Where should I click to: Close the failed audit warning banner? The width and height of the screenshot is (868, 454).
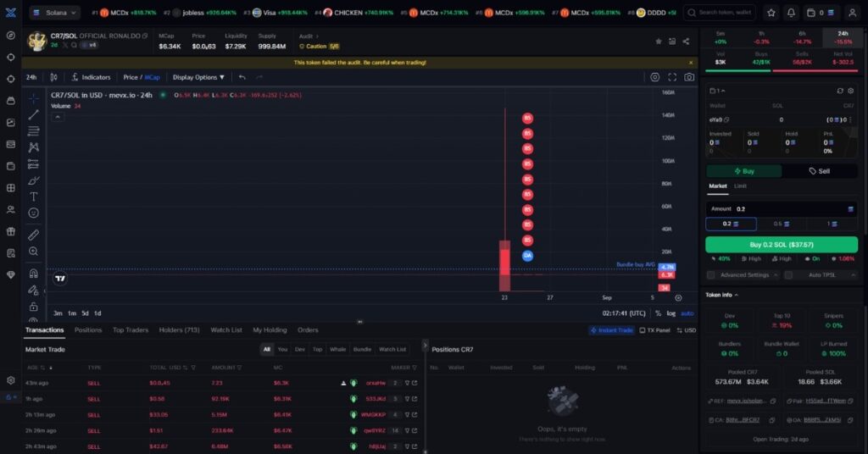click(690, 63)
